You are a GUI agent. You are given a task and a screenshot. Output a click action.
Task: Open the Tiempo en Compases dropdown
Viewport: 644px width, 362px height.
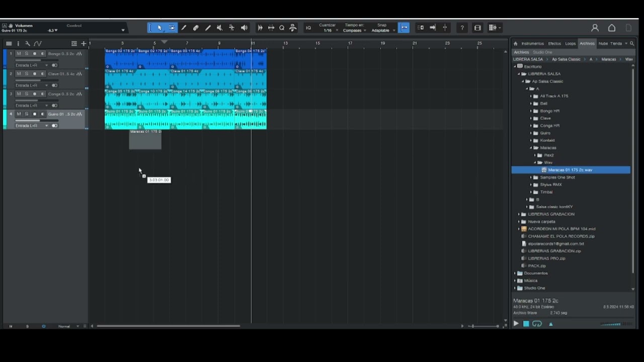click(x=354, y=30)
